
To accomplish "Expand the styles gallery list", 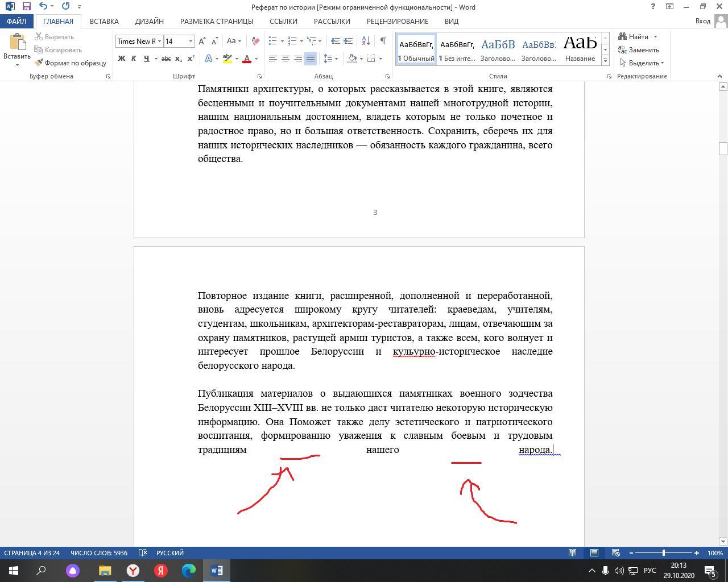I will point(605,60).
